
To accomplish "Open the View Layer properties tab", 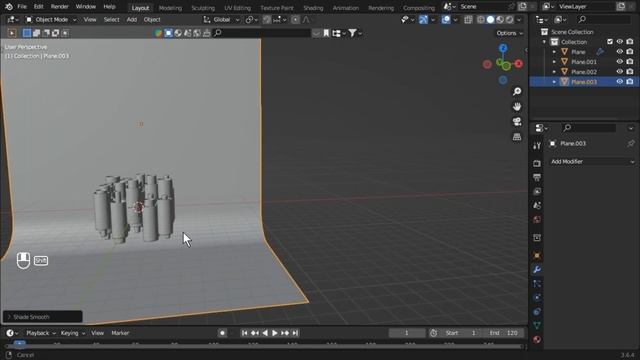I will (x=537, y=191).
